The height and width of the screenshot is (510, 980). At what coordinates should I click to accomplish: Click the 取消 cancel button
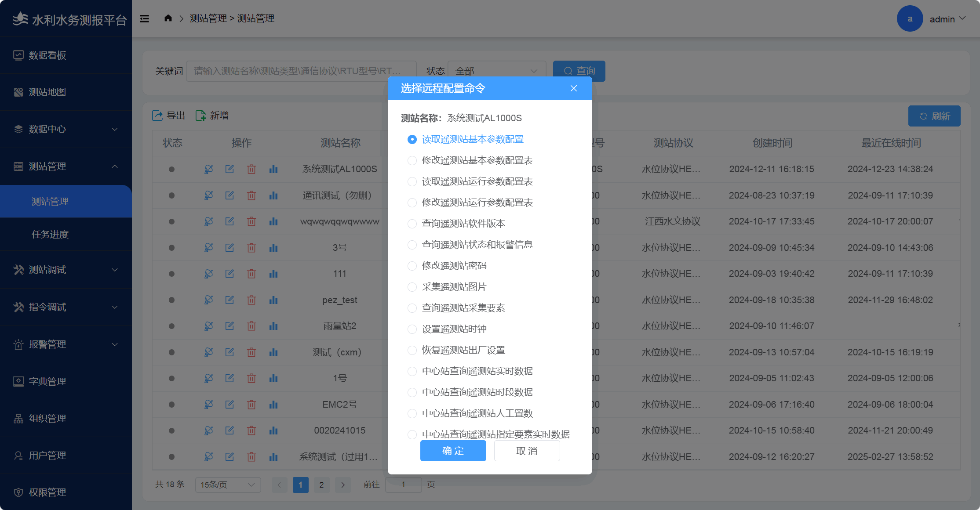point(527,451)
